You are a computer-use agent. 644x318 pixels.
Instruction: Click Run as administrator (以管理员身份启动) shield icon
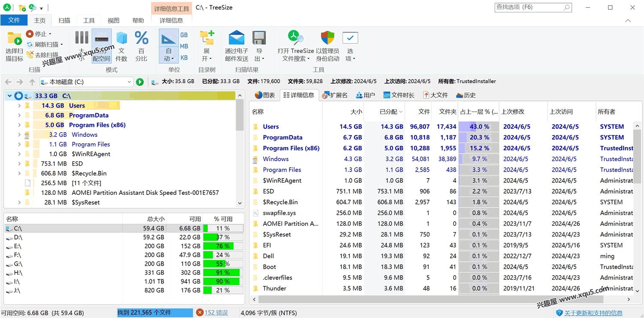pyautogui.click(x=328, y=38)
